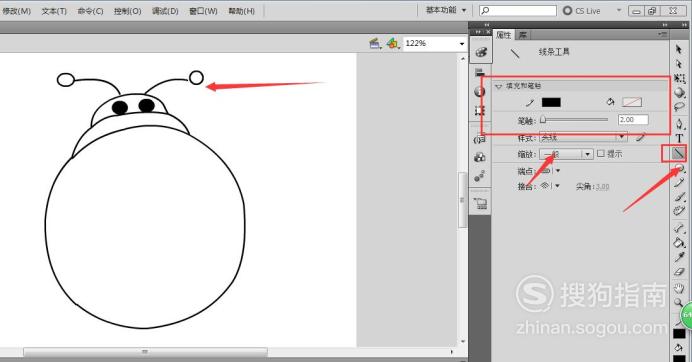Open the 修改(M) menu
This screenshot has height=362, width=692.
click(x=17, y=11)
